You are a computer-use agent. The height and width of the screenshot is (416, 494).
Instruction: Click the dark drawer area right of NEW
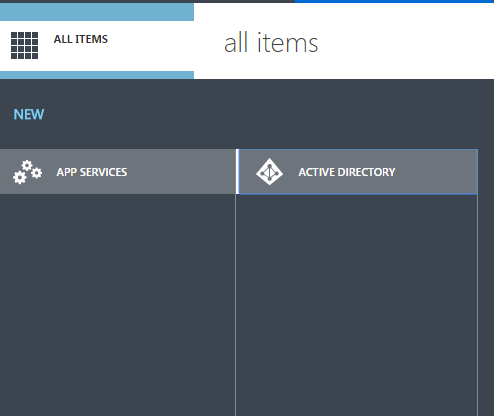coord(269,114)
